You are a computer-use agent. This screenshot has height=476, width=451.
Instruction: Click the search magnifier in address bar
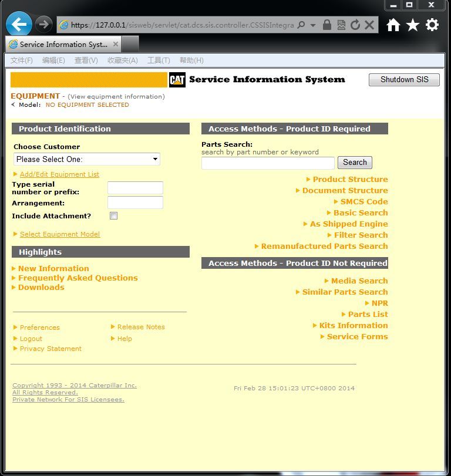point(301,25)
